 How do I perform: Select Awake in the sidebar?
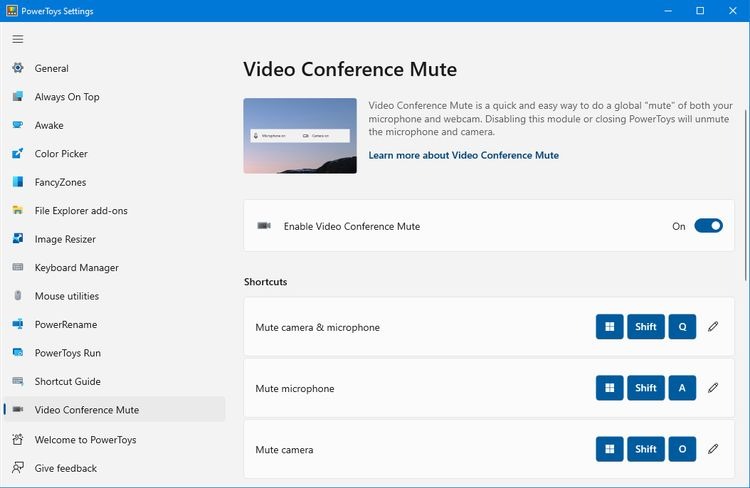(x=115, y=125)
